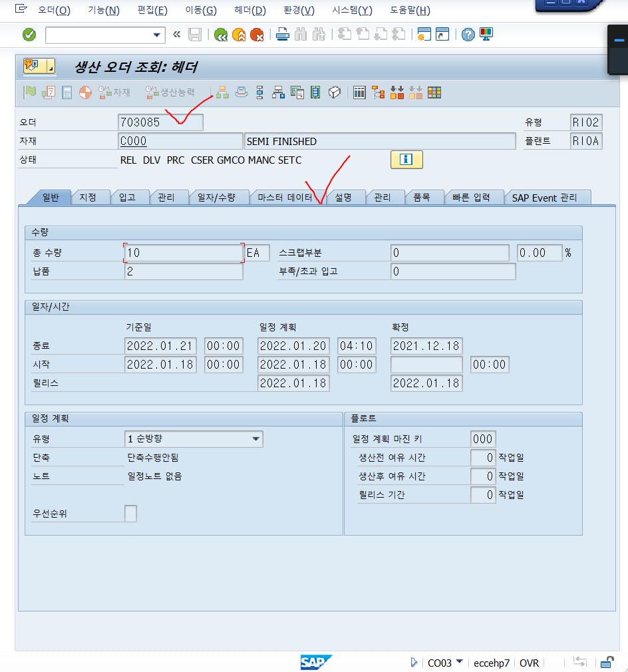Click the Find binoculars icon
This screenshot has height=672, width=628.
pos(301,35)
